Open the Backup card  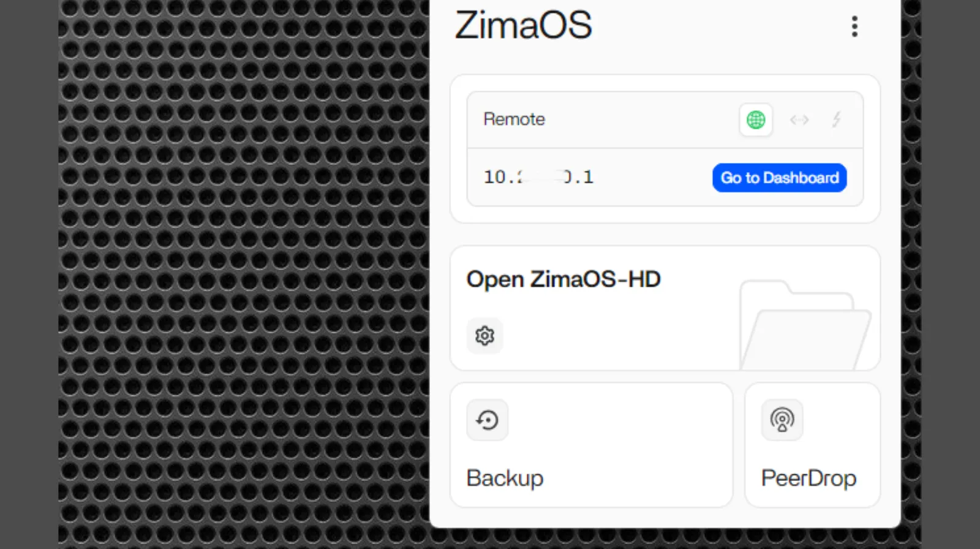[592, 445]
